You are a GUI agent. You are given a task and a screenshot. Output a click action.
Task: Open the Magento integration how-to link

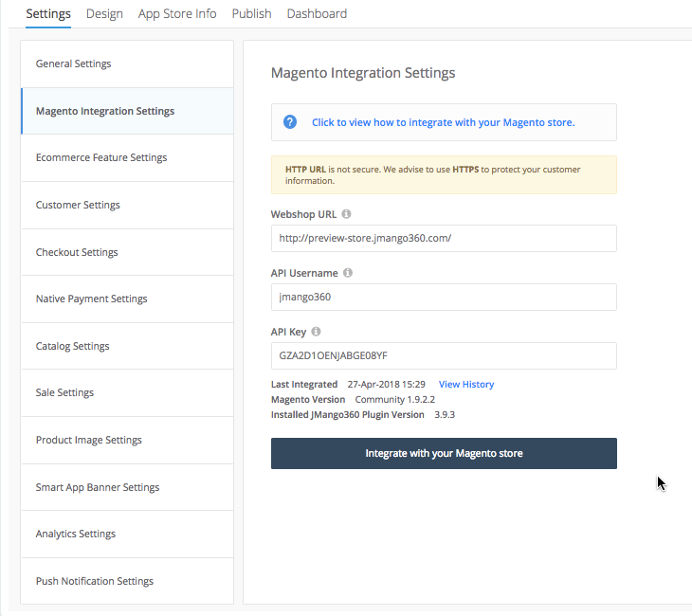(x=443, y=122)
